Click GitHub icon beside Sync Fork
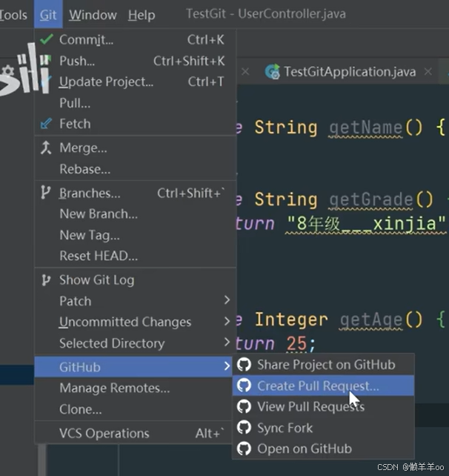449x476 pixels. [244, 427]
